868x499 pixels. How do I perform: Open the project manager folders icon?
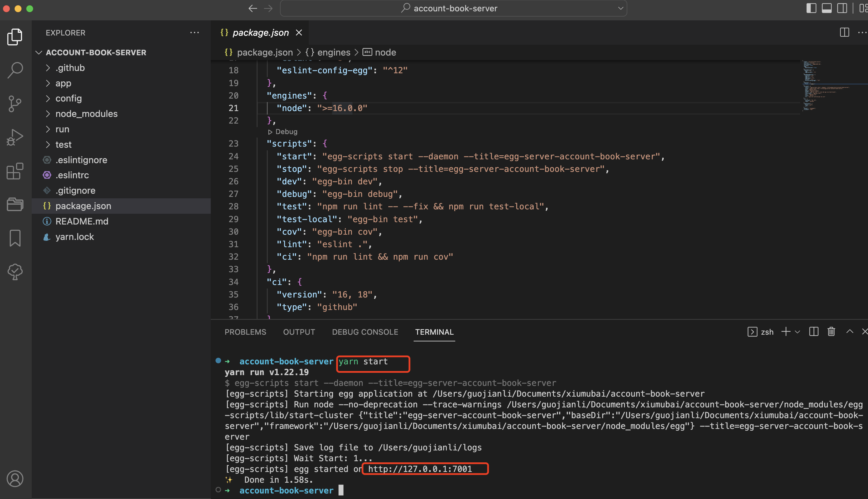(15, 204)
